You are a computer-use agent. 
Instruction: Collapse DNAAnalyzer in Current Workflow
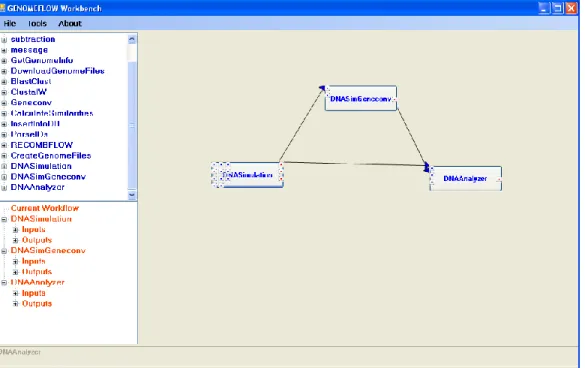[x=4, y=283]
